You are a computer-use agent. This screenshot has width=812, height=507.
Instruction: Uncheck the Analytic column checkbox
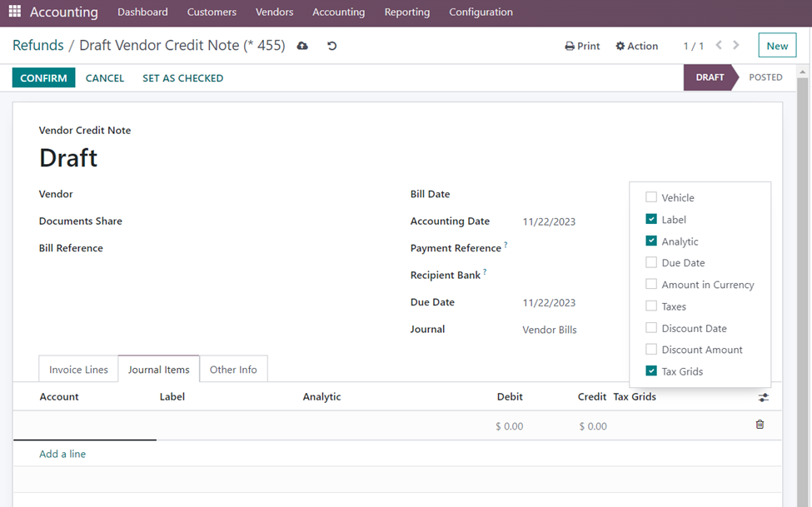click(x=651, y=241)
